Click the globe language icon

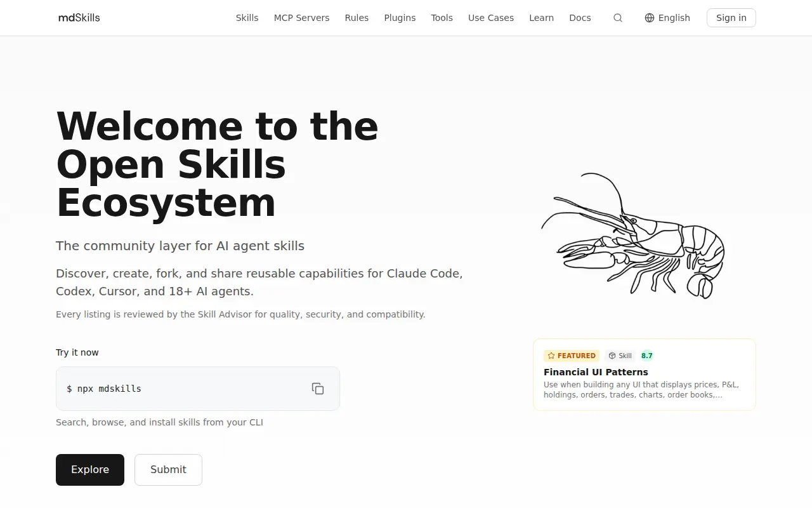click(x=650, y=18)
